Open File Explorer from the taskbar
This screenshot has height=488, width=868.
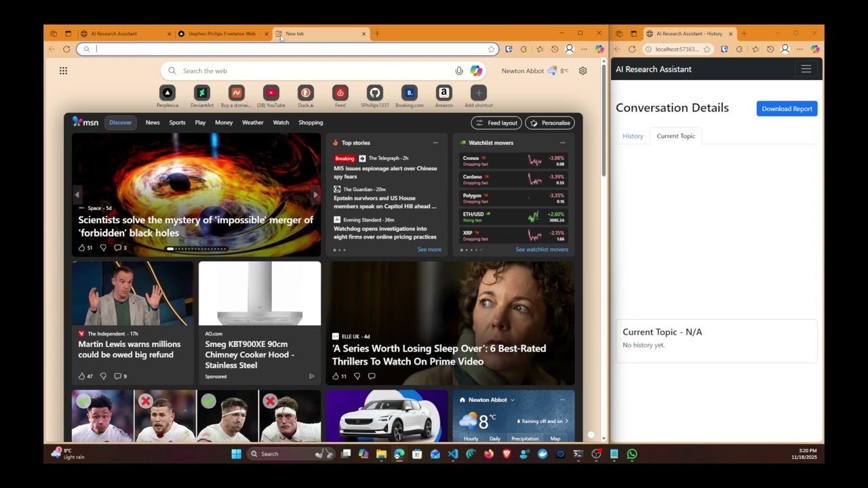pos(381,454)
